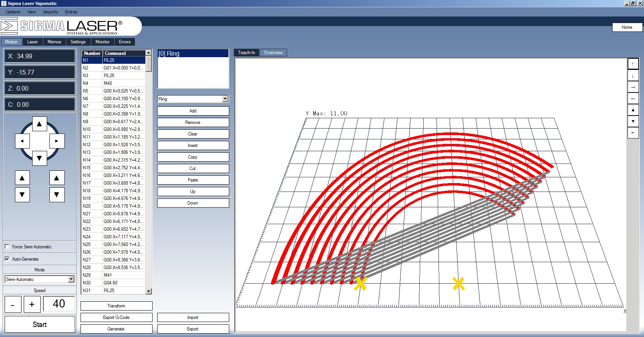Expand the Ring shape dropdown

(225, 99)
